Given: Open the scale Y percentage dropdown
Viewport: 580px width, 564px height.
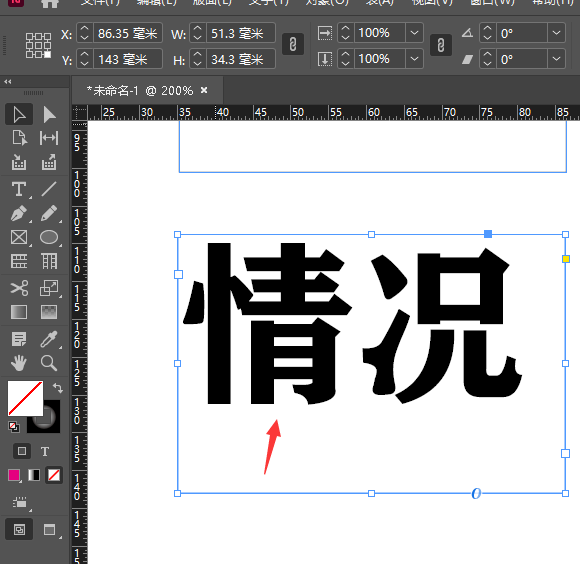Looking at the screenshot, I should pyautogui.click(x=414, y=59).
